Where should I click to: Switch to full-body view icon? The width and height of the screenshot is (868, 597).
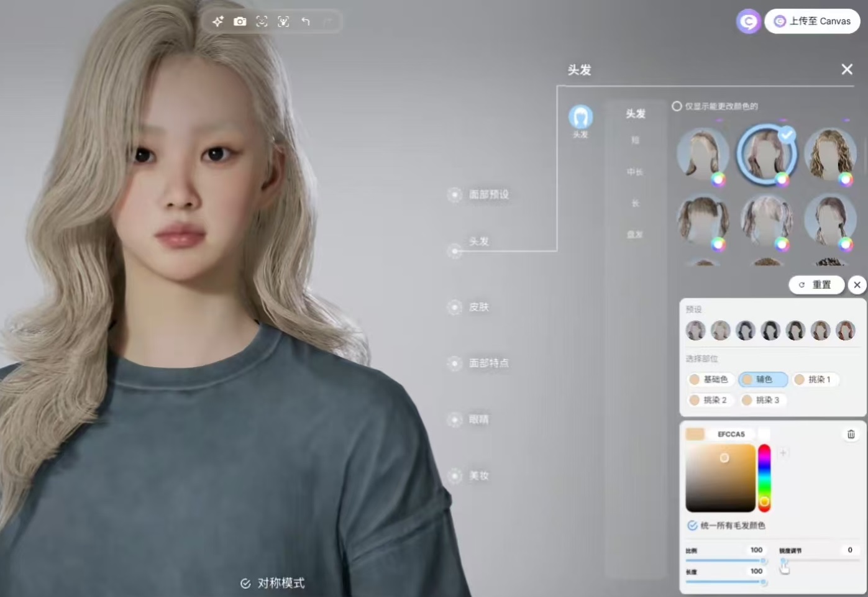click(283, 22)
